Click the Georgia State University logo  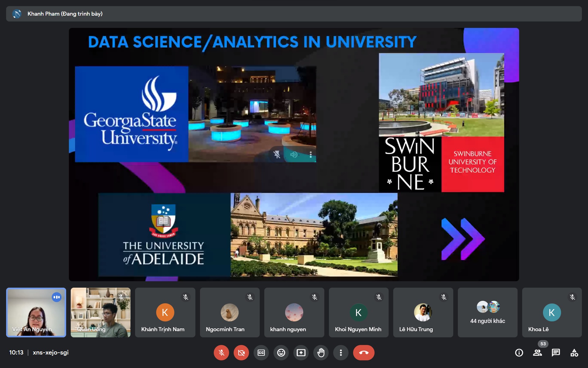(x=132, y=114)
